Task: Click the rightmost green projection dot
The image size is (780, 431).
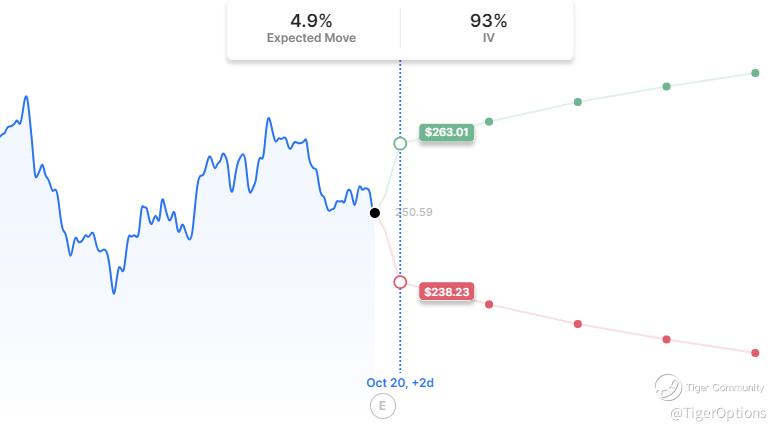Action: (755, 73)
